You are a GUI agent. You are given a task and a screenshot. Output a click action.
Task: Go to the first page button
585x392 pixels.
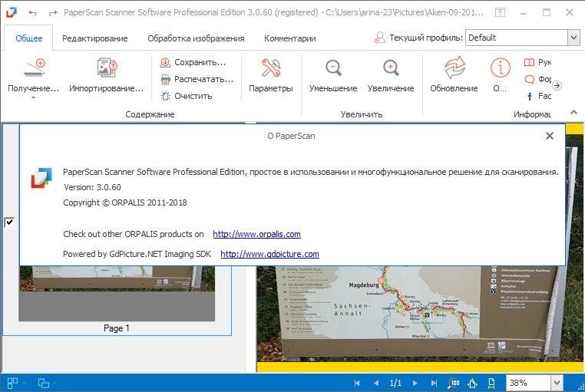pyautogui.click(x=357, y=383)
